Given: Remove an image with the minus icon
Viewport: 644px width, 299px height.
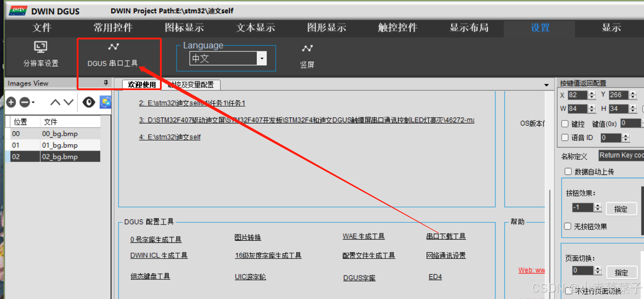Looking at the screenshot, I should (24, 102).
